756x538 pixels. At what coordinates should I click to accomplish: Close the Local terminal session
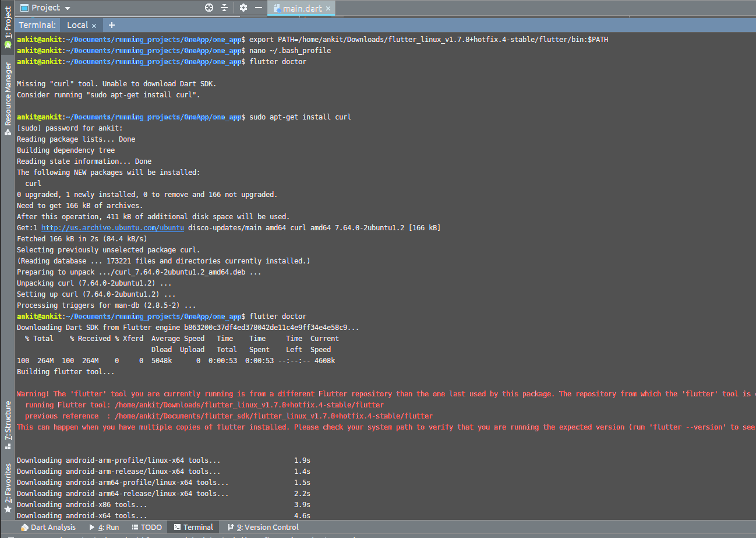tap(94, 26)
